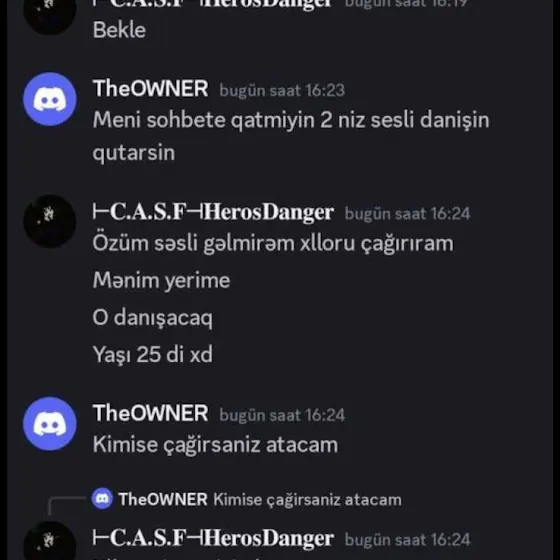Click the 'O danışacaq' message
560x560 pixels.
pyautogui.click(x=152, y=318)
